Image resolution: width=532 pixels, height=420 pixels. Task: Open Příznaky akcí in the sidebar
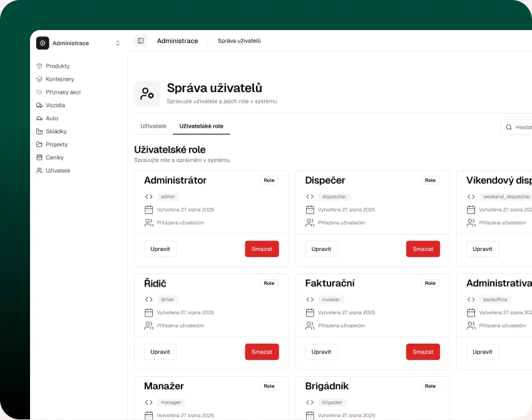[58, 92]
